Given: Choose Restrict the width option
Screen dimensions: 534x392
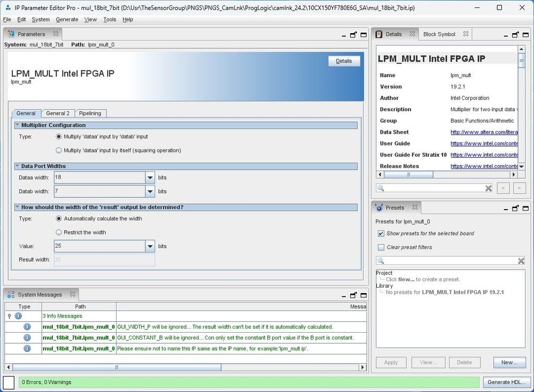Looking at the screenshot, I should [x=59, y=233].
